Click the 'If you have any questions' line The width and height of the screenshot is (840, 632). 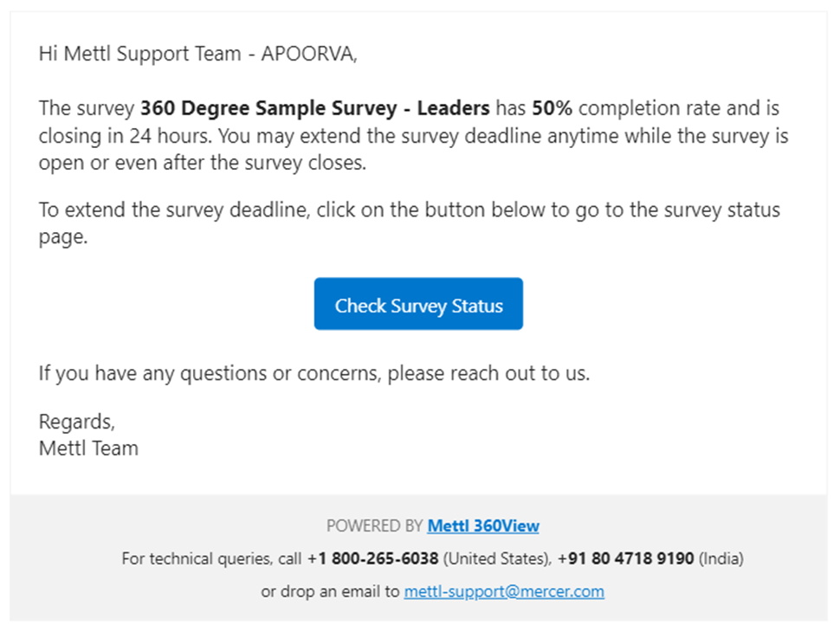coord(314,373)
